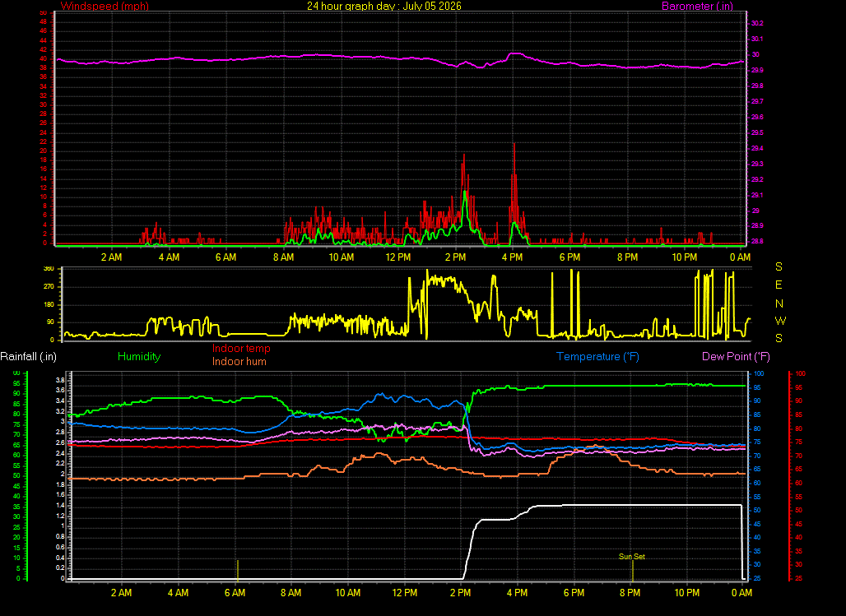Click the blue Temperature (°F) legend label
Viewport: 846px width, 616px height.
pos(597,357)
